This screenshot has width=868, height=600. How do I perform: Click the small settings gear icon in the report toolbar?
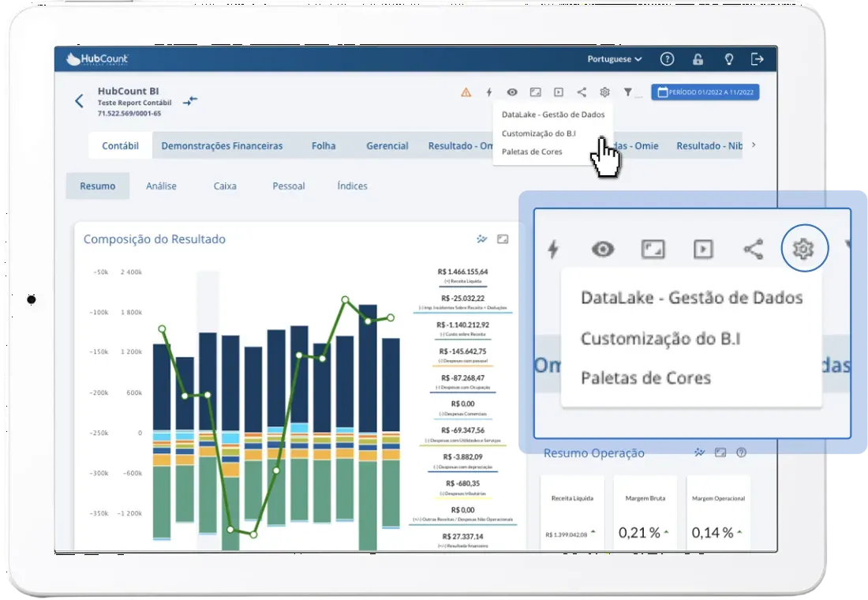pos(604,92)
